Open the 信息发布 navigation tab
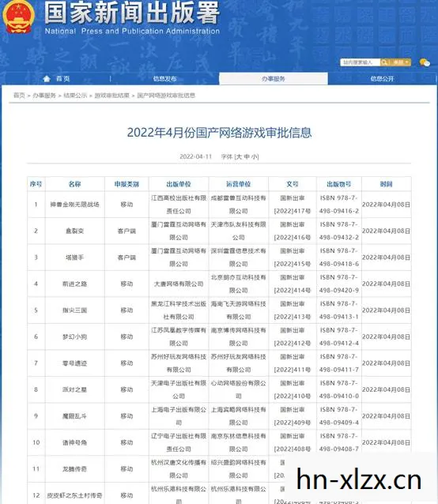This screenshot has width=438, height=504. click(x=164, y=79)
